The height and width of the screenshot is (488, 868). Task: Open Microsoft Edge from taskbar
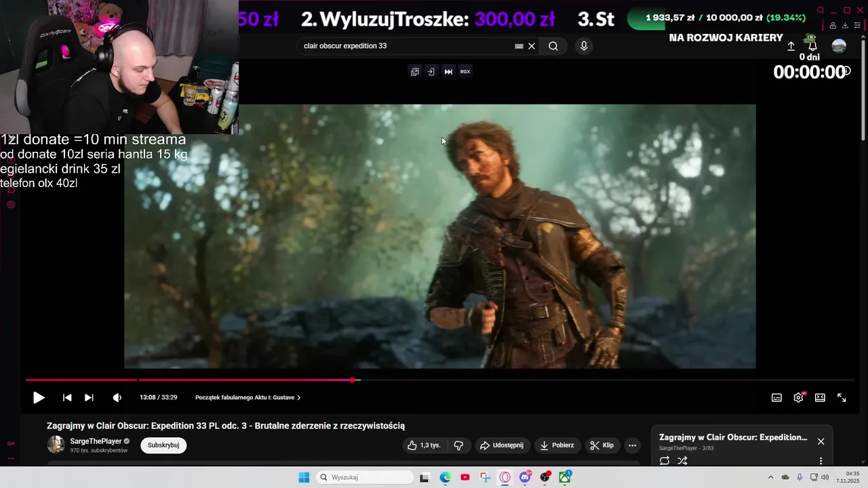coord(445,477)
